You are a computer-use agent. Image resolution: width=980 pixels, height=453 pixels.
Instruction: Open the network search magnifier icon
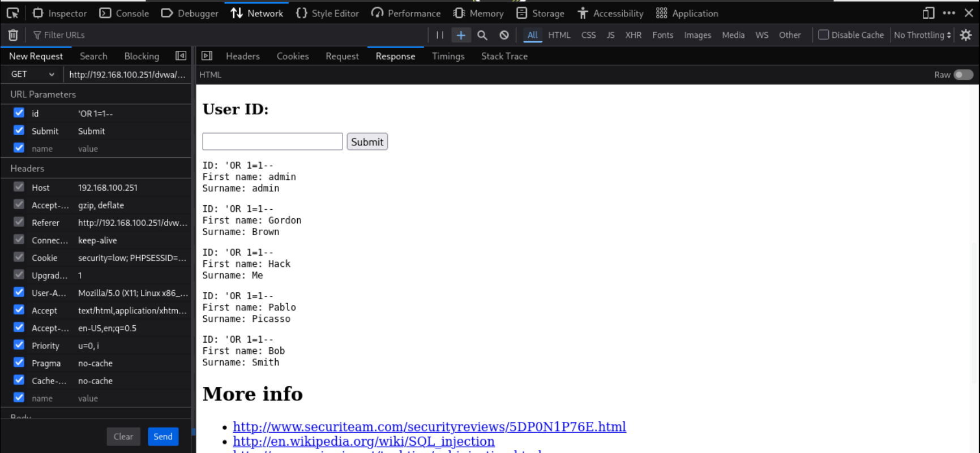point(482,35)
